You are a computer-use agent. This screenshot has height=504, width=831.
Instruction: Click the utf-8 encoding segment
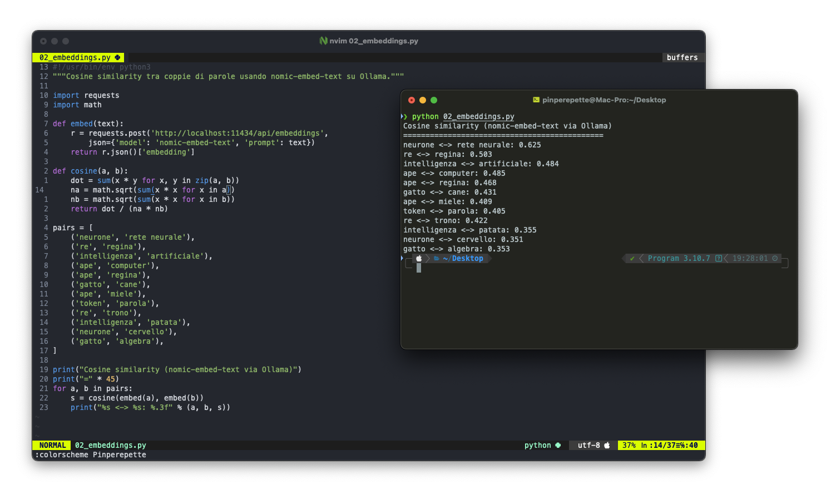(x=590, y=445)
